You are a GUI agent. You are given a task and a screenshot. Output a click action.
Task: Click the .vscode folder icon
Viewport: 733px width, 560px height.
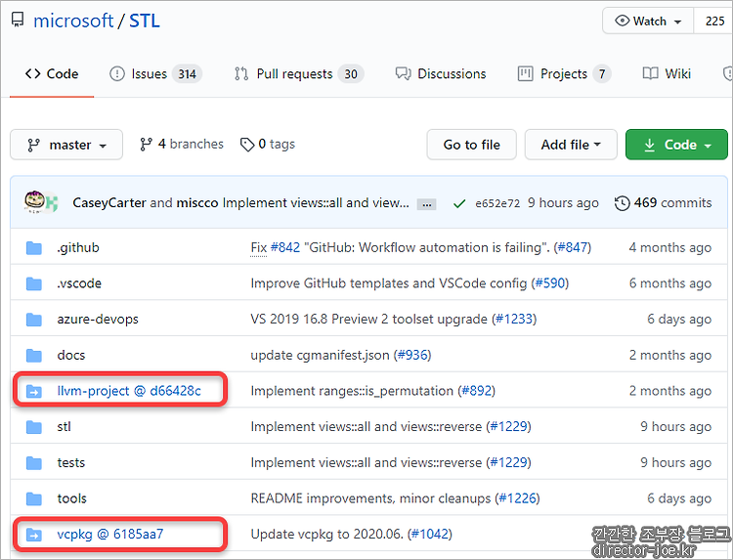point(33,283)
